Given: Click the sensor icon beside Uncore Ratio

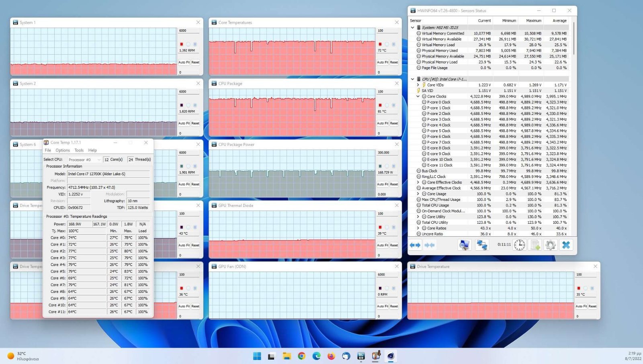Looking at the screenshot, I should pos(419,234).
